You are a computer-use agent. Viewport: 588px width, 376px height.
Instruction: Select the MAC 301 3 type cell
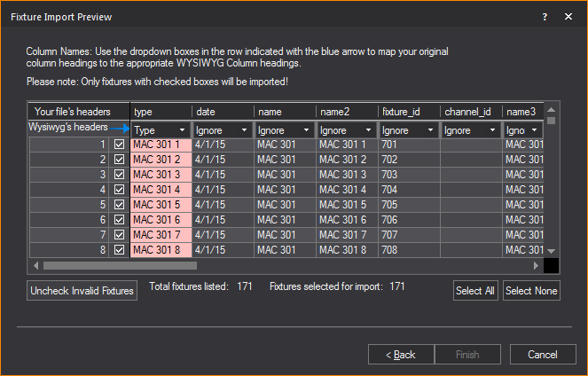coord(160,175)
